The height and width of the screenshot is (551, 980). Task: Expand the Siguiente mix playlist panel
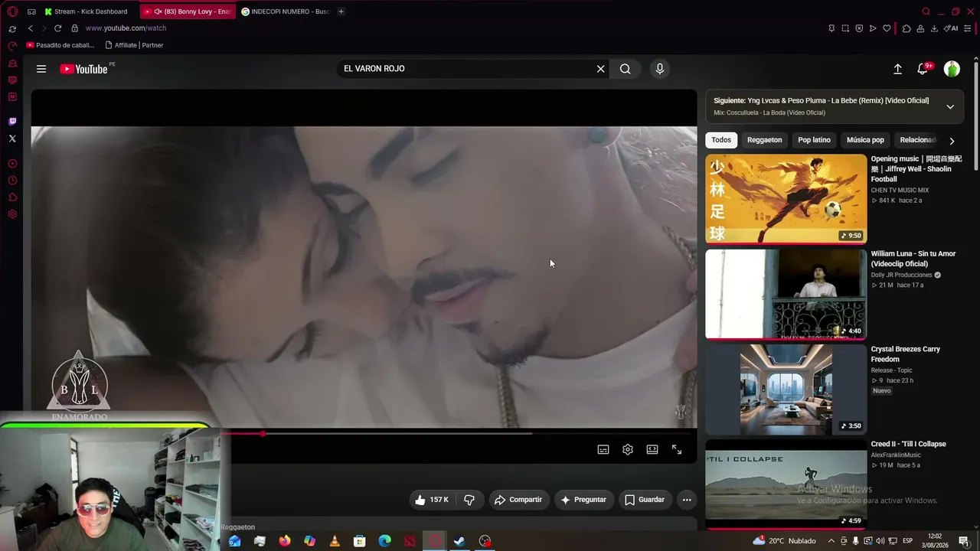point(950,106)
